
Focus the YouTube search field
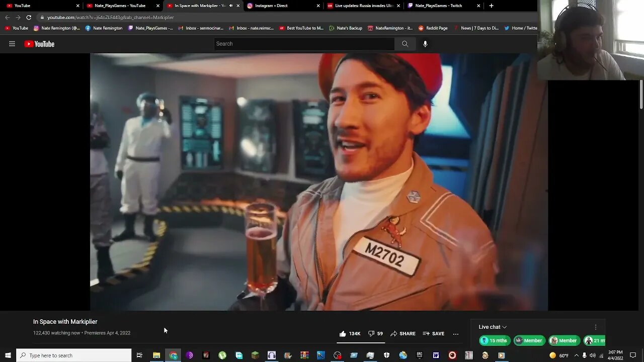pyautogui.click(x=304, y=44)
